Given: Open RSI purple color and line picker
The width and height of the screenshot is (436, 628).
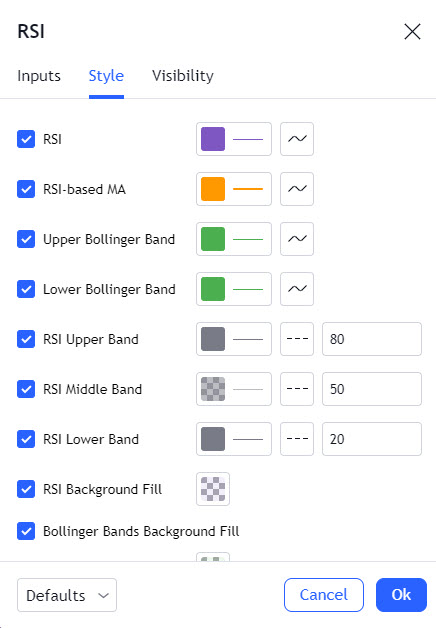Looking at the screenshot, I should (x=234, y=139).
